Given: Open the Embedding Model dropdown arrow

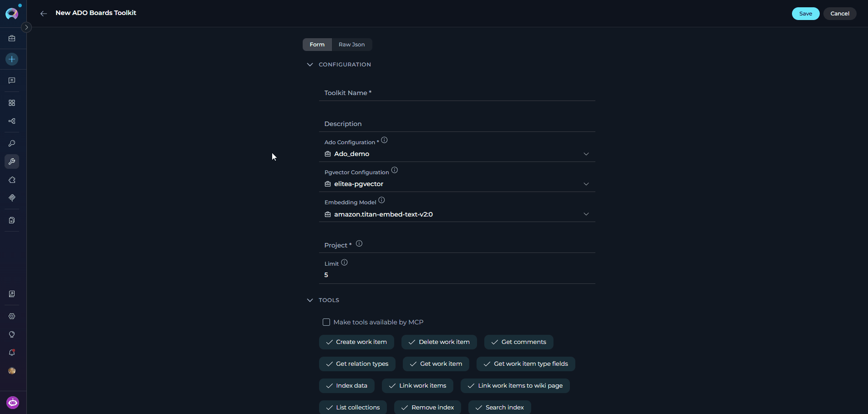Looking at the screenshot, I should tap(586, 214).
